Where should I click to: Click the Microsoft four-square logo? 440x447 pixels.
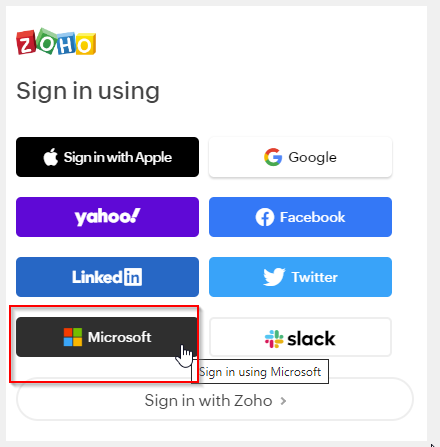pyautogui.click(x=73, y=337)
